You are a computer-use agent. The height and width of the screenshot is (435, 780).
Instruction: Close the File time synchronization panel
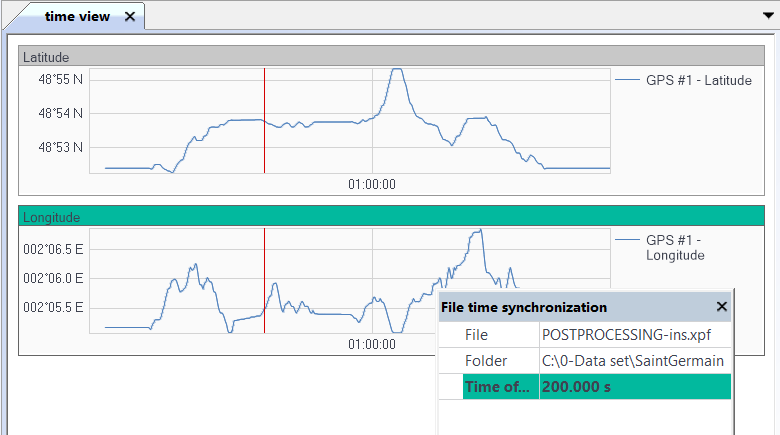point(722,307)
